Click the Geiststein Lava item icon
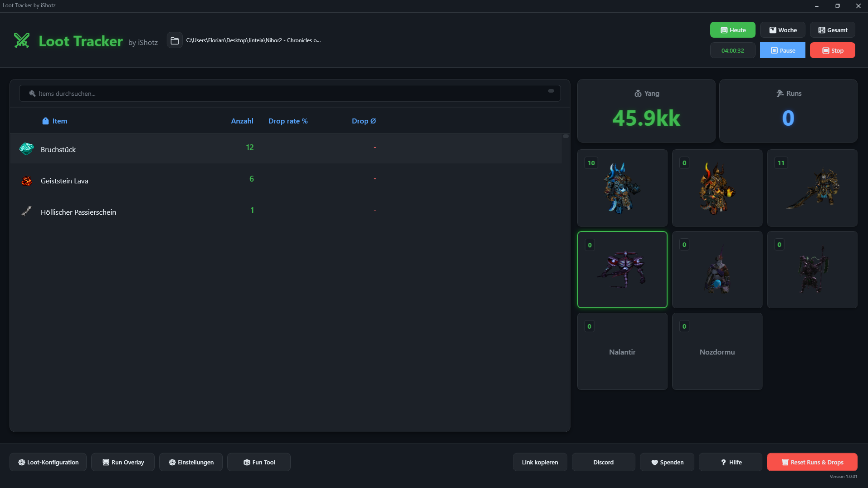The image size is (868, 488). coord(26,180)
